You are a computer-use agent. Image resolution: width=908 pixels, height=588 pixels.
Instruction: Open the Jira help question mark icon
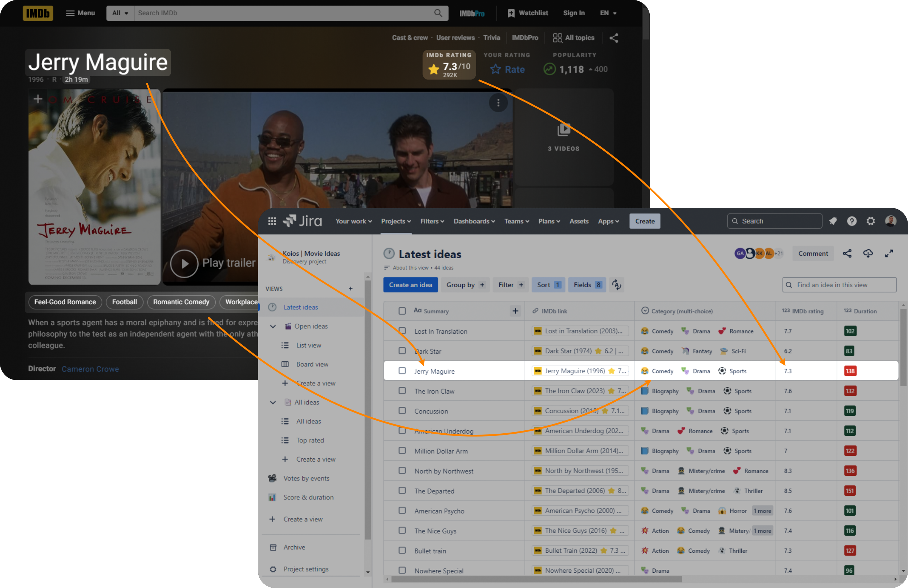(x=852, y=221)
